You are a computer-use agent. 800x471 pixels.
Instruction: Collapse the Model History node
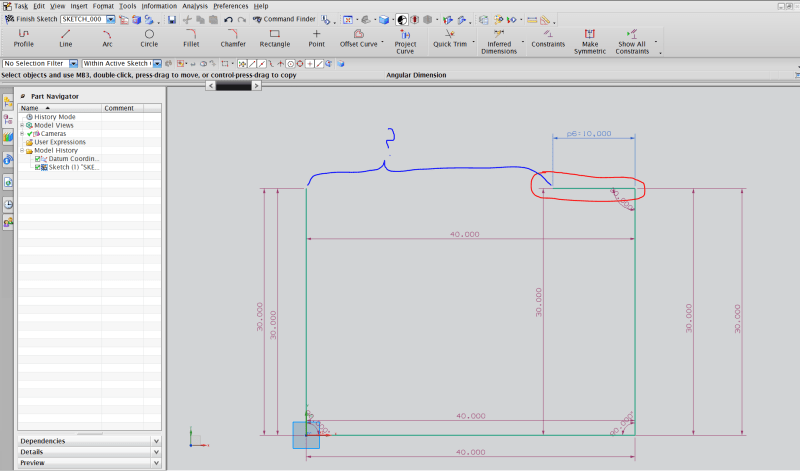point(22,151)
